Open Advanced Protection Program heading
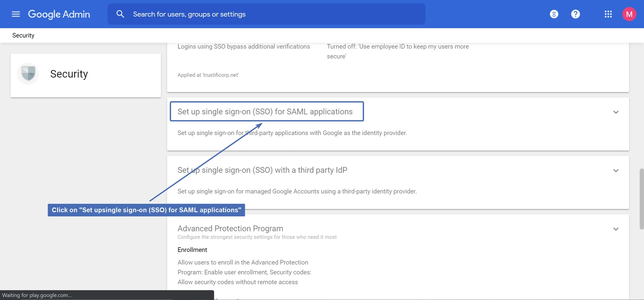 tap(230, 228)
